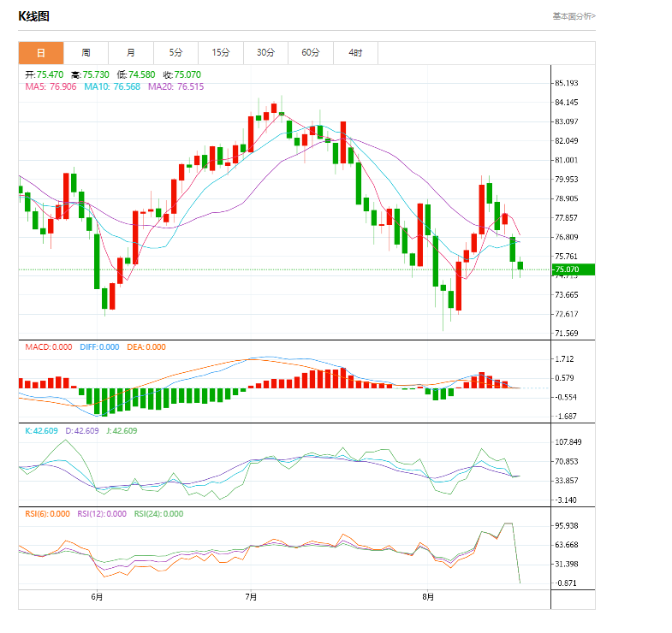Open the 基本面分析 link
Image resolution: width=672 pixels, height=633 pixels.
coord(574,15)
